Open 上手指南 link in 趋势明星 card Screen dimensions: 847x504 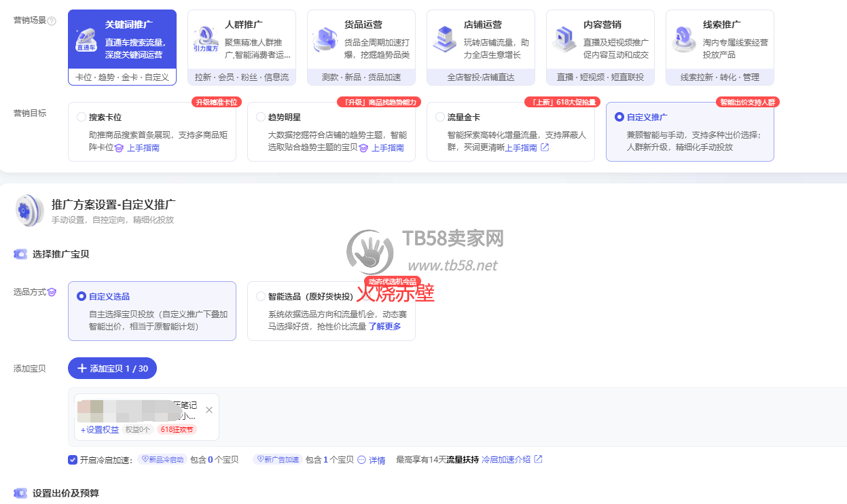[388, 147]
